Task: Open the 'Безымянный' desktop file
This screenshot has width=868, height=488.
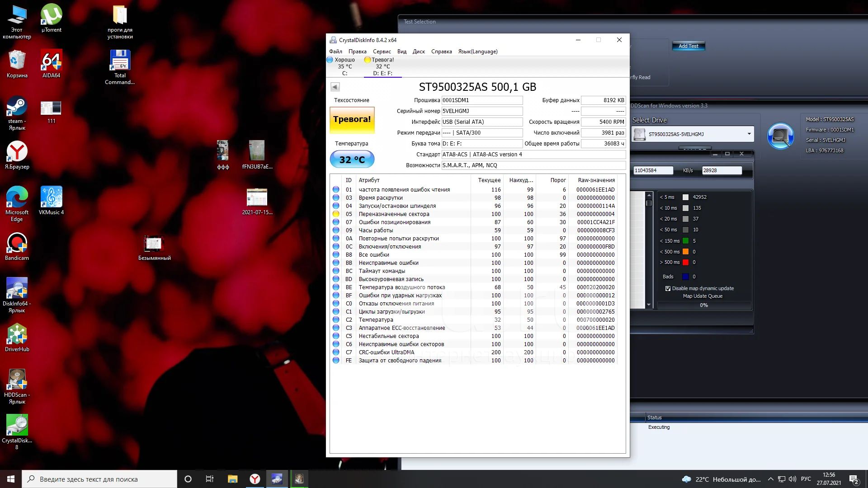Action: click(x=154, y=248)
